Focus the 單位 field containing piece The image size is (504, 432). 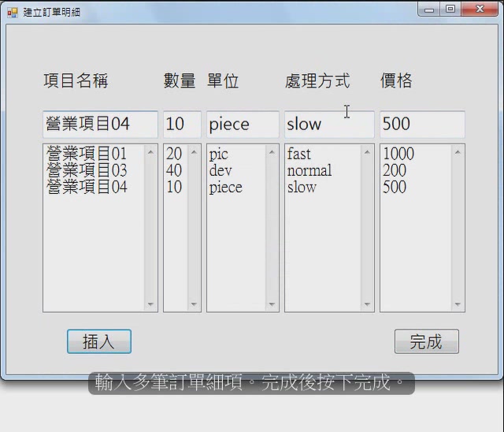[x=243, y=125]
